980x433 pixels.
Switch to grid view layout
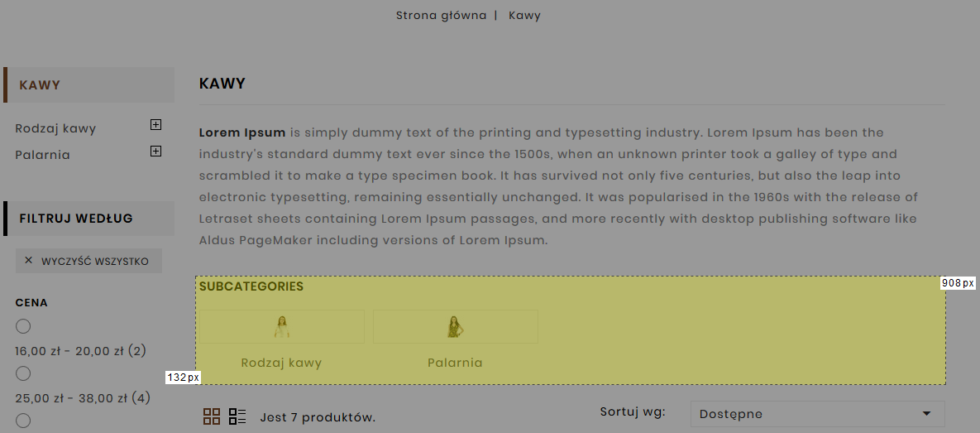[x=212, y=416]
